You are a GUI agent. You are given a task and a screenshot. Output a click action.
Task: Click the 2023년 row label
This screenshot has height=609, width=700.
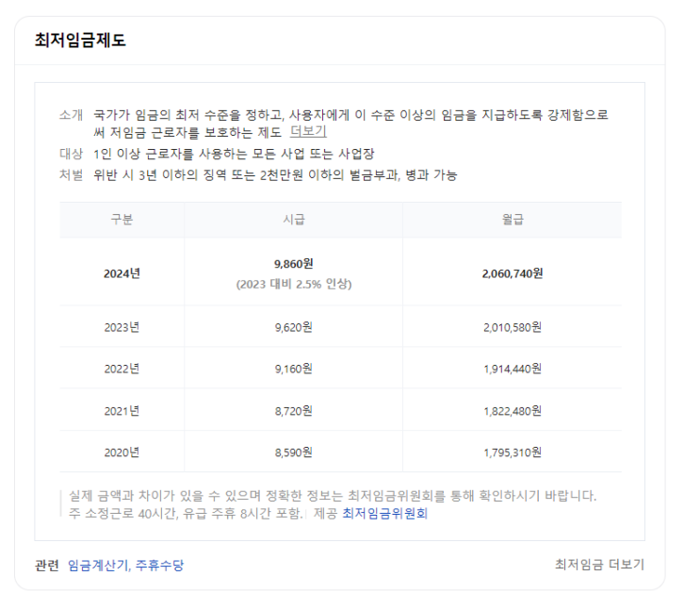[x=122, y=327]
